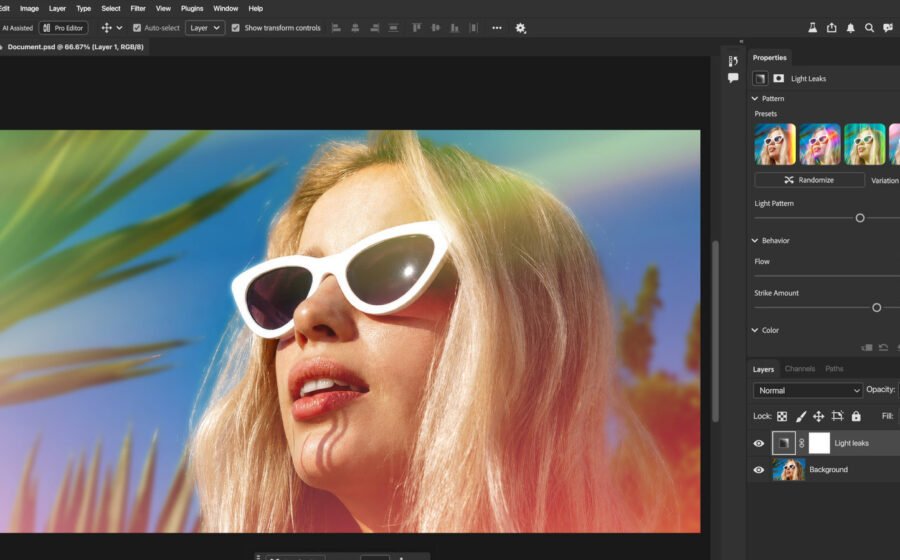
Task: Open the beaker beta features icon
Action: (x=812, y=28)
